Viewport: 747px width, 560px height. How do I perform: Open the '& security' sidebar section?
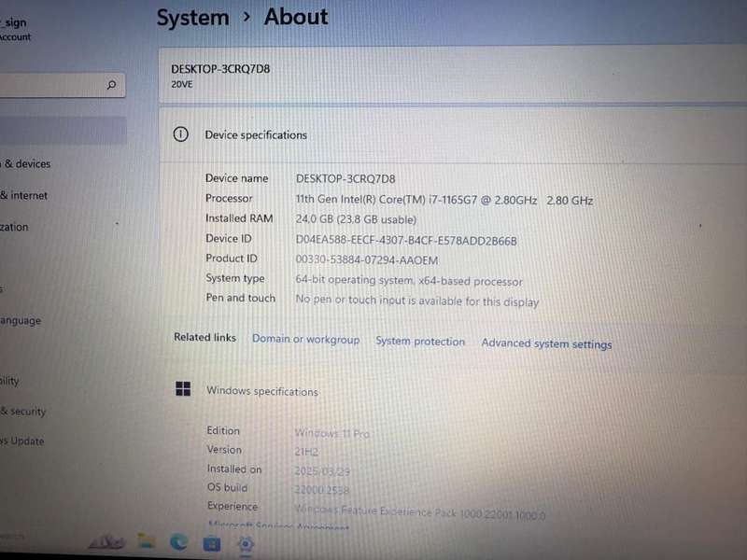[22, 411]
